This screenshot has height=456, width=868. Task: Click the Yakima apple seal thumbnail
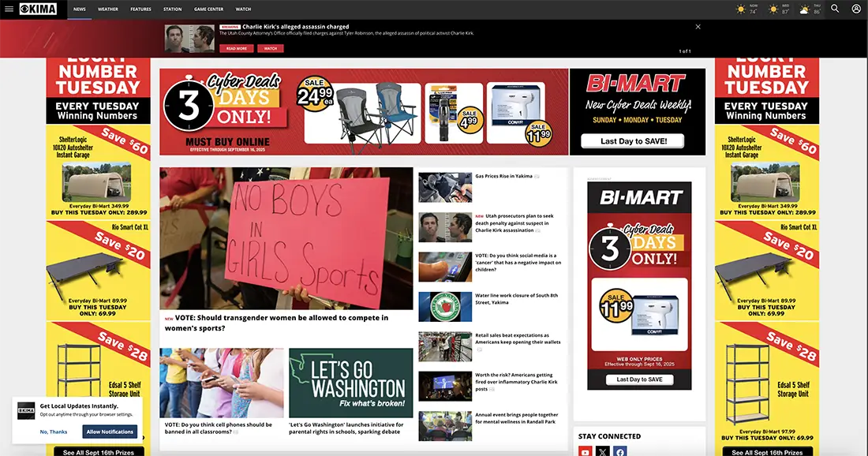click(x=445, y=307)
